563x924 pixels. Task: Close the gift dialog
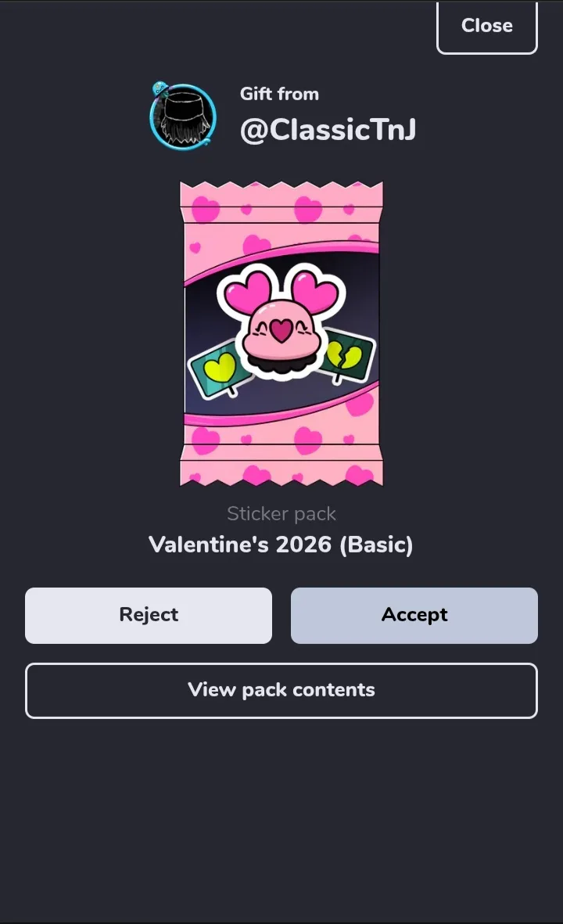486,27
